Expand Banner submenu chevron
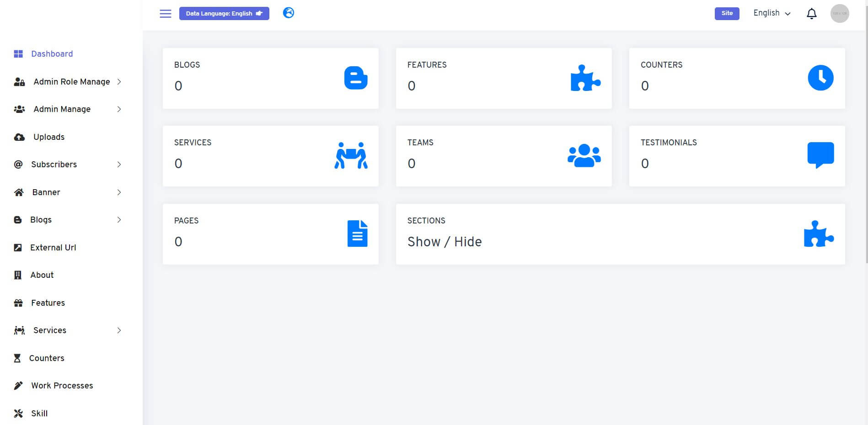This screenshot has height=425, width=868. pyautogui.click(x=119, y=192)
